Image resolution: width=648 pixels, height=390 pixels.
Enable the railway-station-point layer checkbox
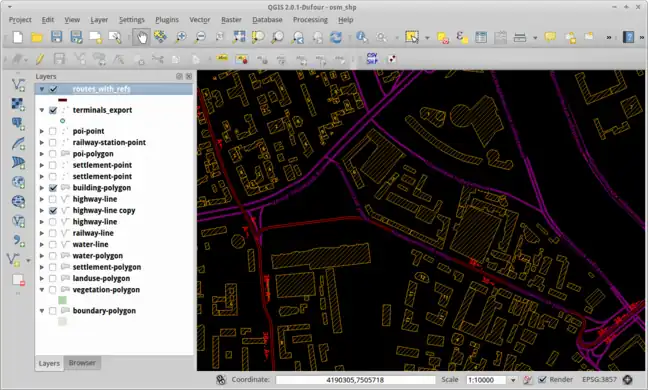[x=52, y=143]
